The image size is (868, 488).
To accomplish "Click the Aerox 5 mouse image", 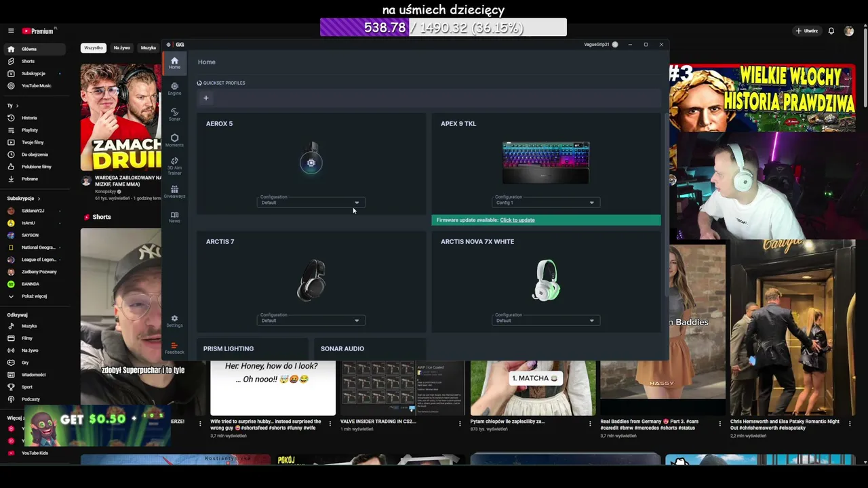I will (311, 159).
